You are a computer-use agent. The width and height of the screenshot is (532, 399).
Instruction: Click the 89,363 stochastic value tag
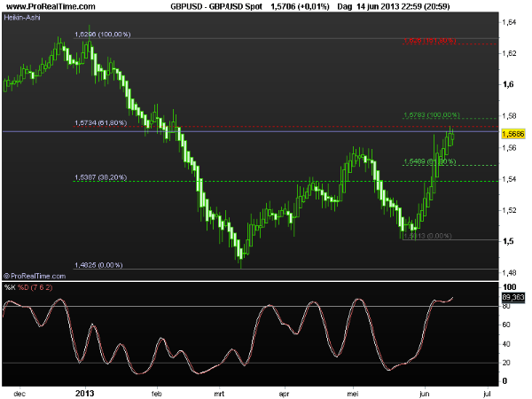pos(513,298)
